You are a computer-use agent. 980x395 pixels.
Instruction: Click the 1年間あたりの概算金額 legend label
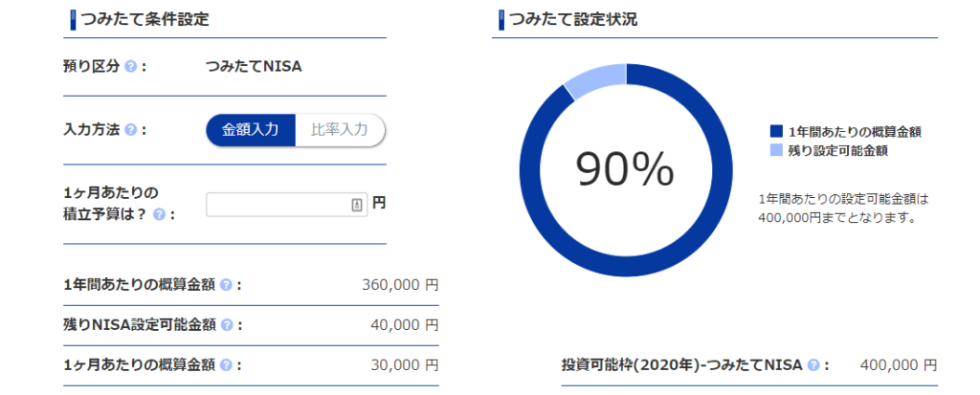855,132
